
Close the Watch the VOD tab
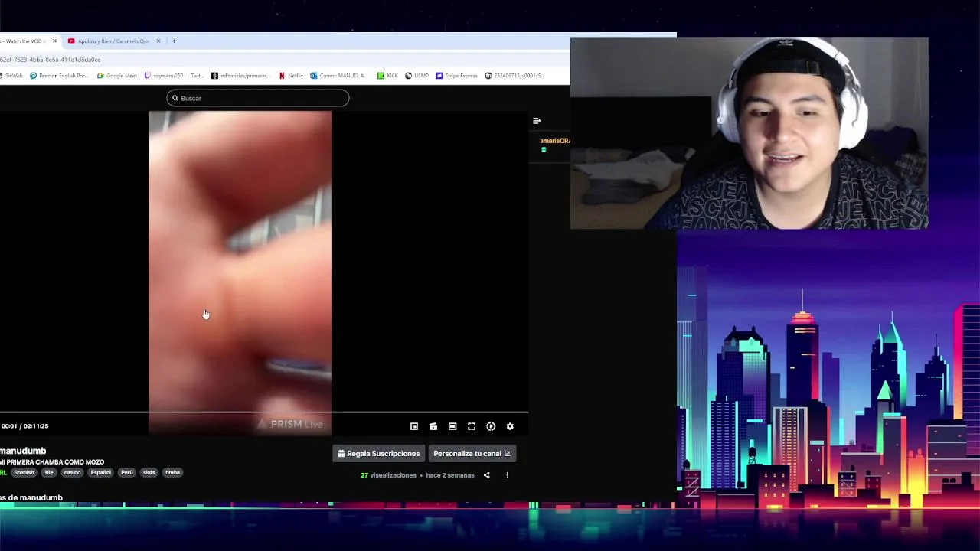54,41
